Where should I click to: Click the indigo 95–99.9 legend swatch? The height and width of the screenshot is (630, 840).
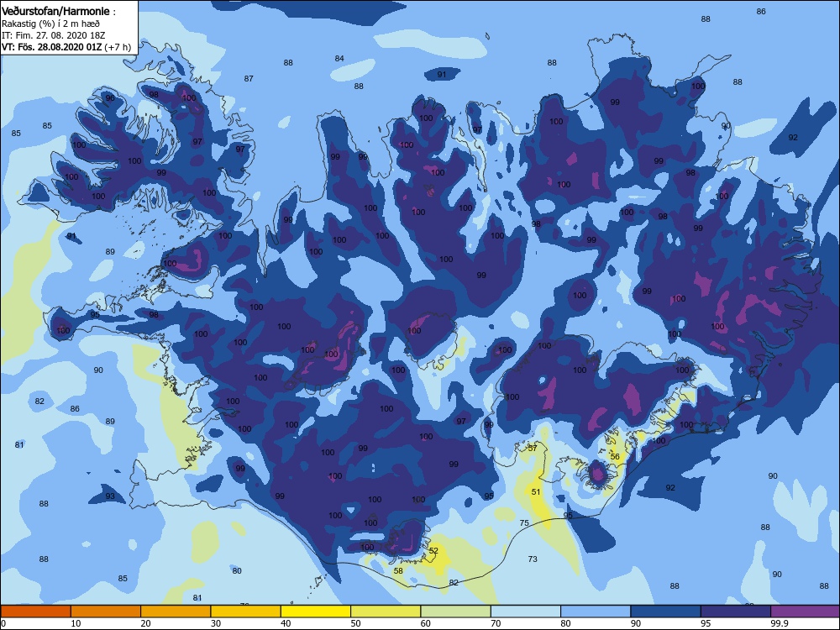coord(736,612)
